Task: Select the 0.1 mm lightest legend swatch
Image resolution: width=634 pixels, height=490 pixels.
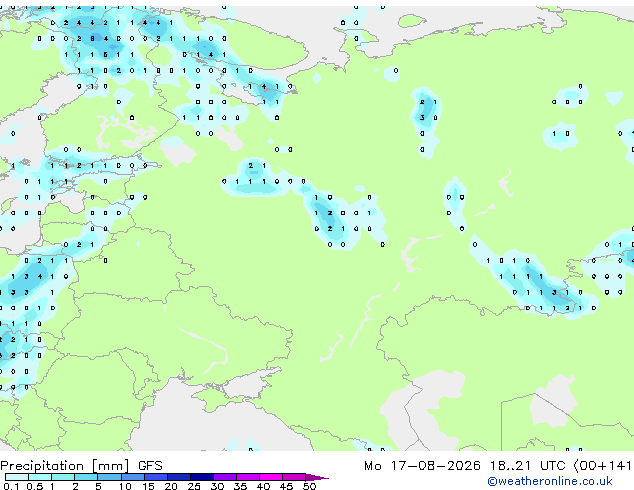Action: tap(17, 477)
